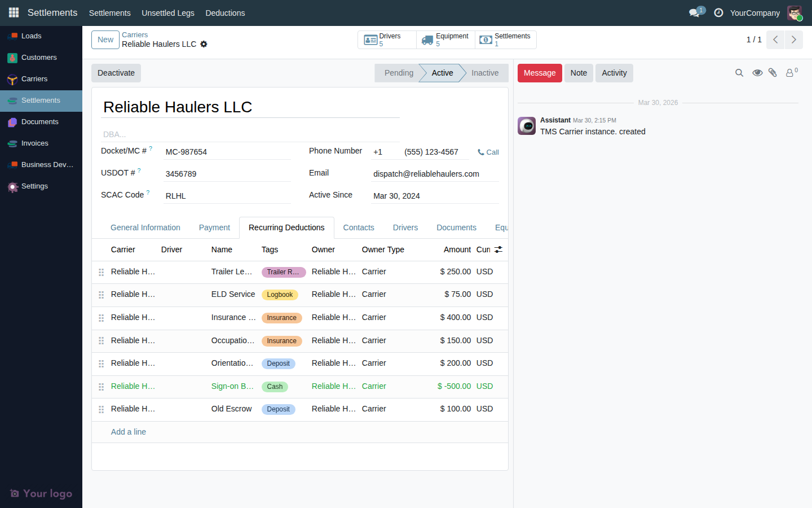Set status to Active
812x508 pixels.
click(442, 73)
